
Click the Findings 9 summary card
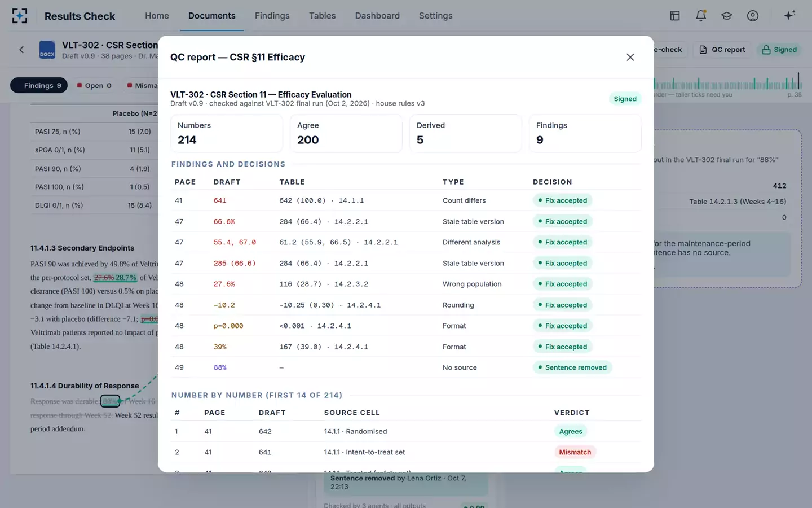point(585,133)
